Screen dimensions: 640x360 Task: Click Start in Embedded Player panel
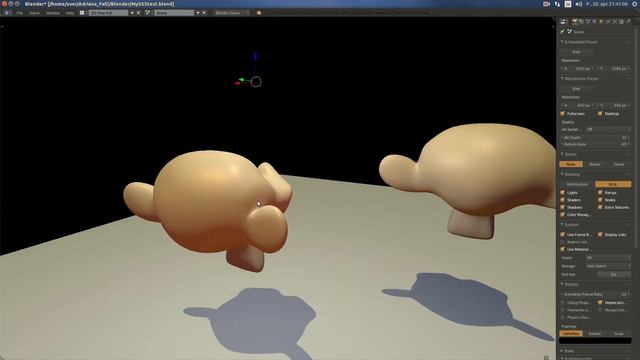576,52
